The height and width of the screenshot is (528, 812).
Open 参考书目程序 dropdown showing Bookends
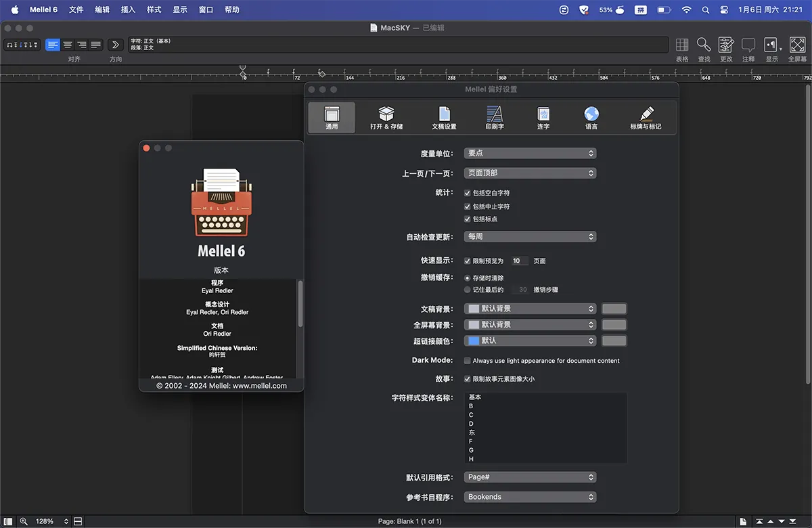pyautogui.click(x=530, y=497)
